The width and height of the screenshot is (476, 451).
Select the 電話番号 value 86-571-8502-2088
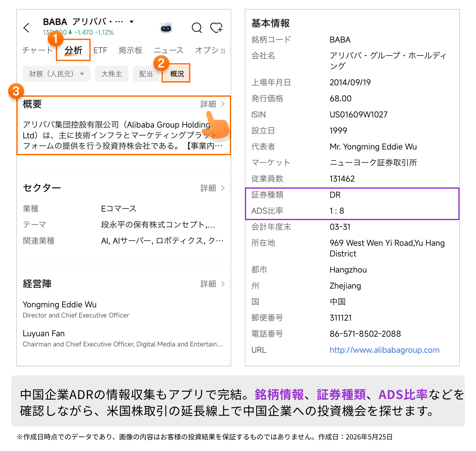click(365, 334)
